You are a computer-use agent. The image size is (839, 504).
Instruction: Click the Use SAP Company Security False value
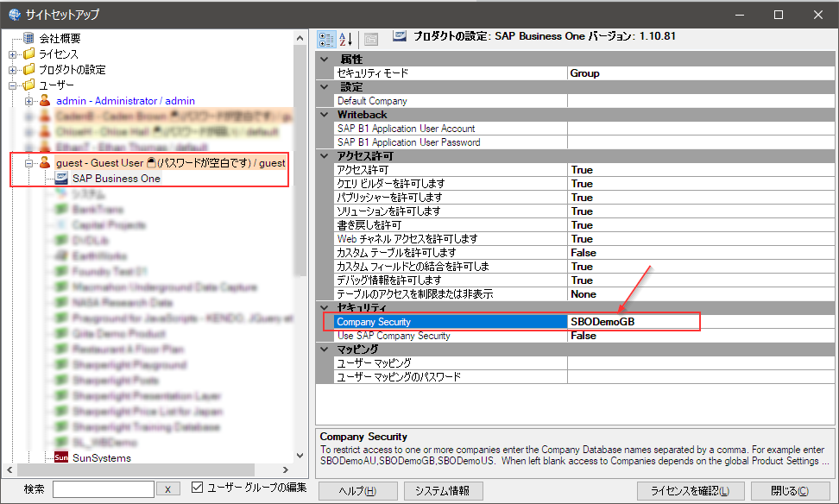coord(701,336)
